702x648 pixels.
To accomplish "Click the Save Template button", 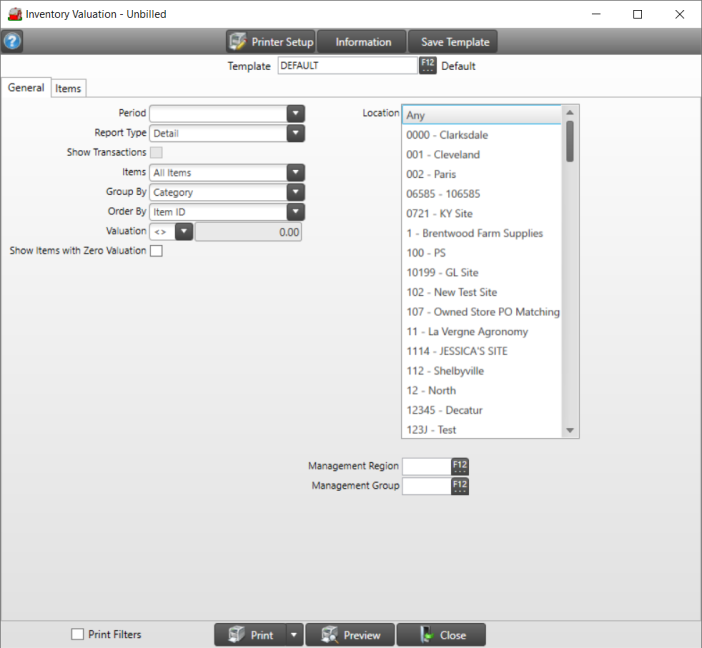I will [455, 42].
